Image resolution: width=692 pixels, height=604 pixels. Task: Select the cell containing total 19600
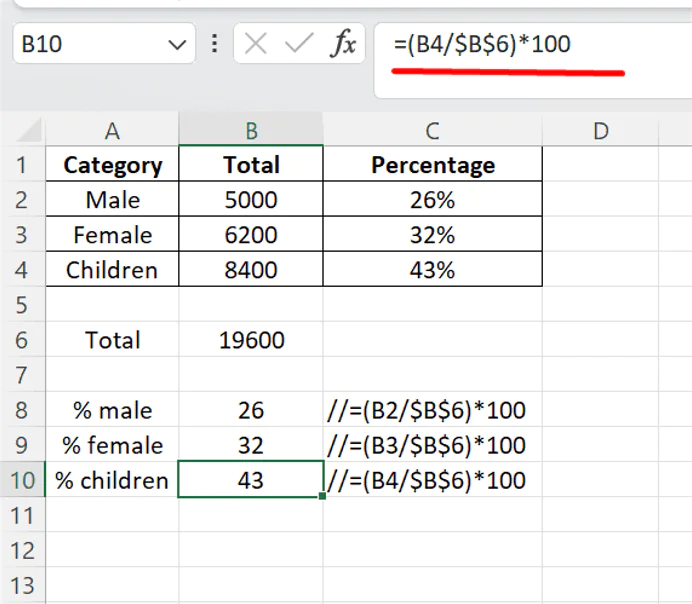pos(251,340)
